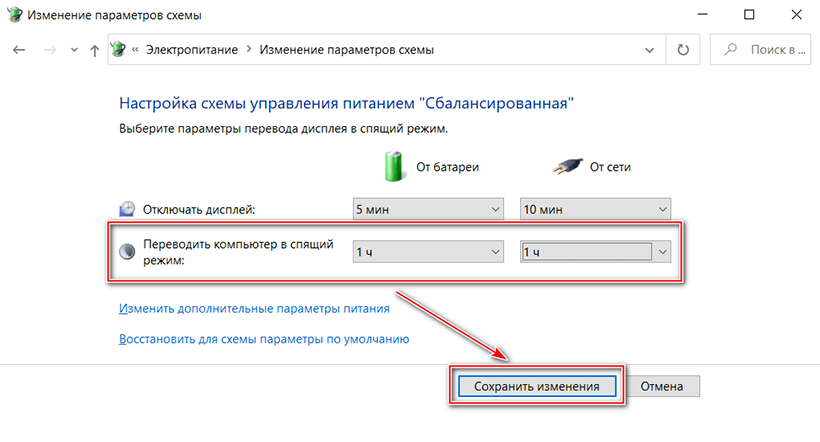Click the Refresh button in address bar
The height and width of the screenshot is (442, 820).
pyautogui.click(x=684, y=49)
